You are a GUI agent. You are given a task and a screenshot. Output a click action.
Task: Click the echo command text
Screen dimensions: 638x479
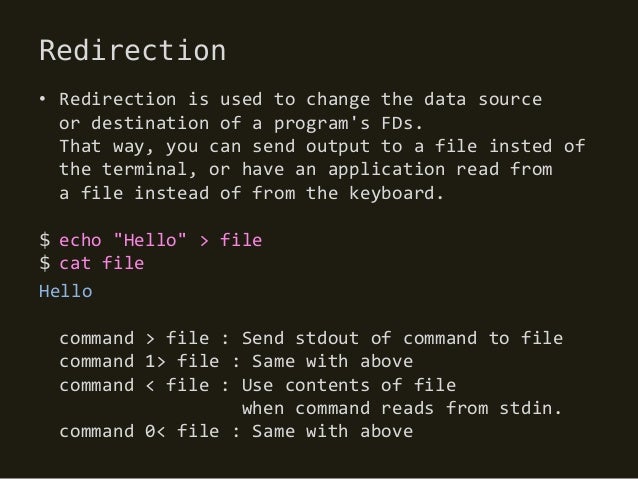click(80, 240)
